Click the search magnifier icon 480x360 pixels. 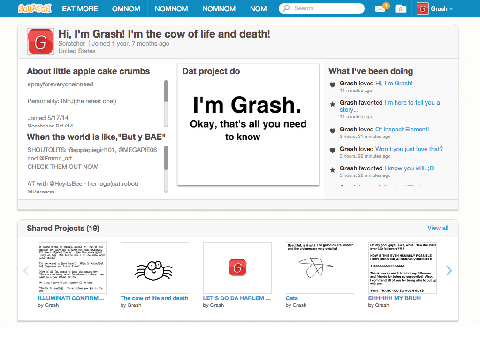click(286, 8)
